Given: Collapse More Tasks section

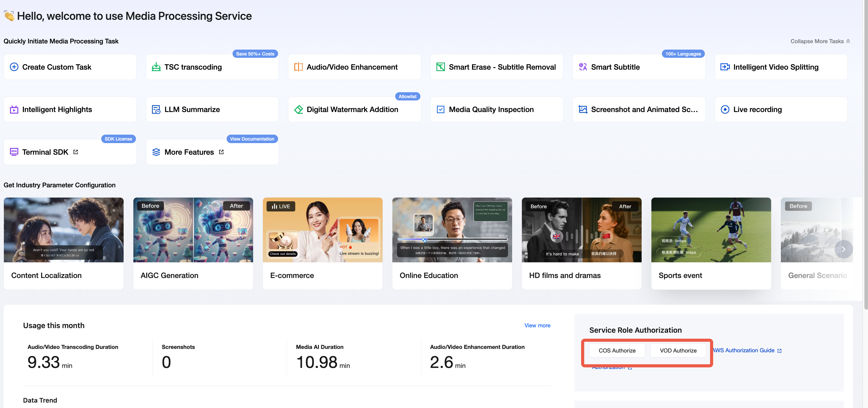Looking at the screenshot, I should pos(820,41).
